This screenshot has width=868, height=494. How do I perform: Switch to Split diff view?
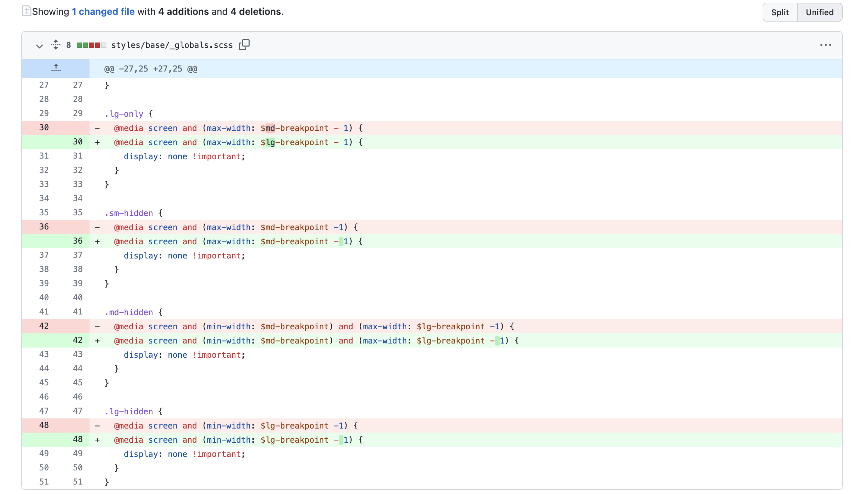tap(780, 12)
